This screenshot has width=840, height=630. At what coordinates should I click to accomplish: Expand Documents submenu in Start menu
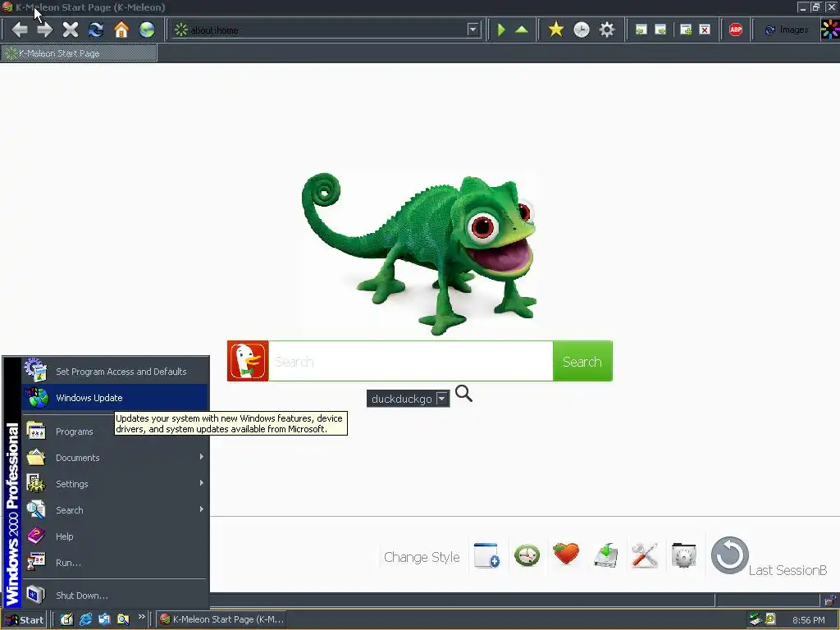click(115, 458)
